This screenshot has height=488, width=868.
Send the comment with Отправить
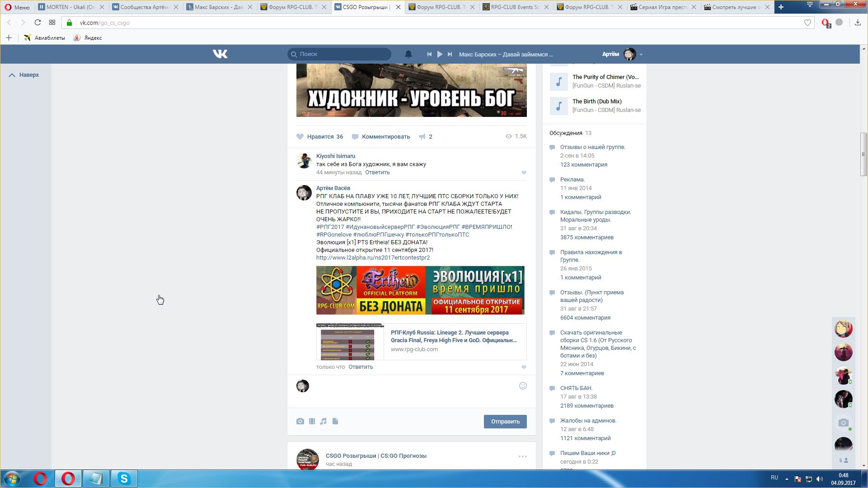[x=505, y=422]
